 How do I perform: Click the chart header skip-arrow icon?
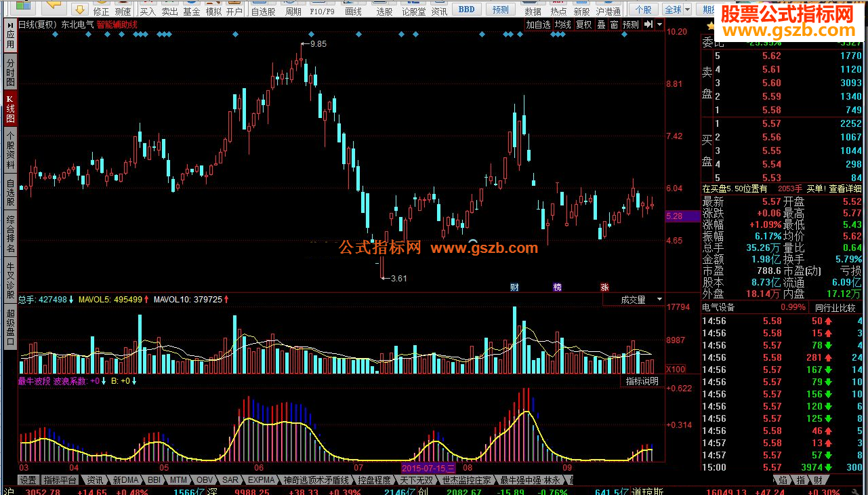click(648, 24)
